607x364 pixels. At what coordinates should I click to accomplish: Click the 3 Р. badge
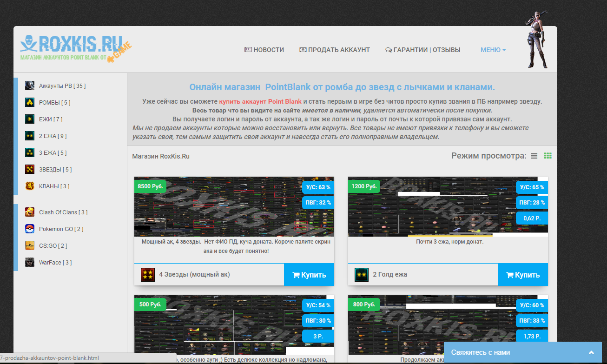click(318, 336)
